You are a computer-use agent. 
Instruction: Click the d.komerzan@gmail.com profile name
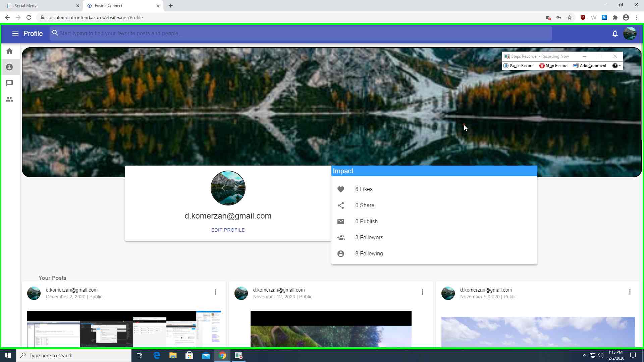(x=228, y=216)
